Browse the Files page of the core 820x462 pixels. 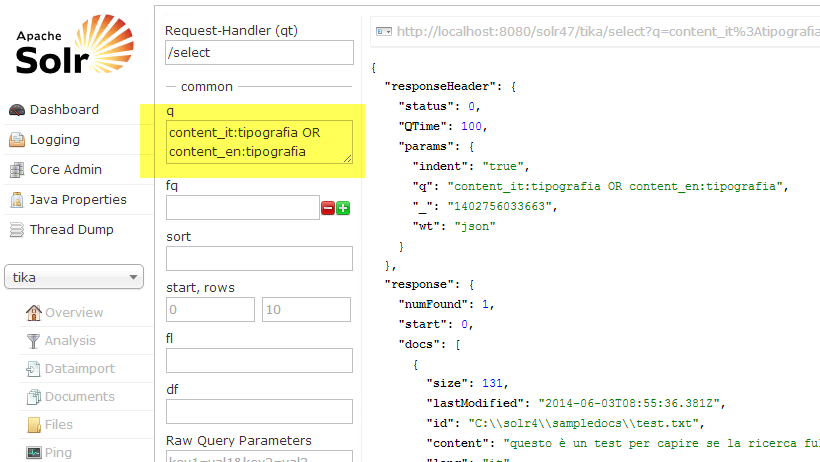pos(59,425)
